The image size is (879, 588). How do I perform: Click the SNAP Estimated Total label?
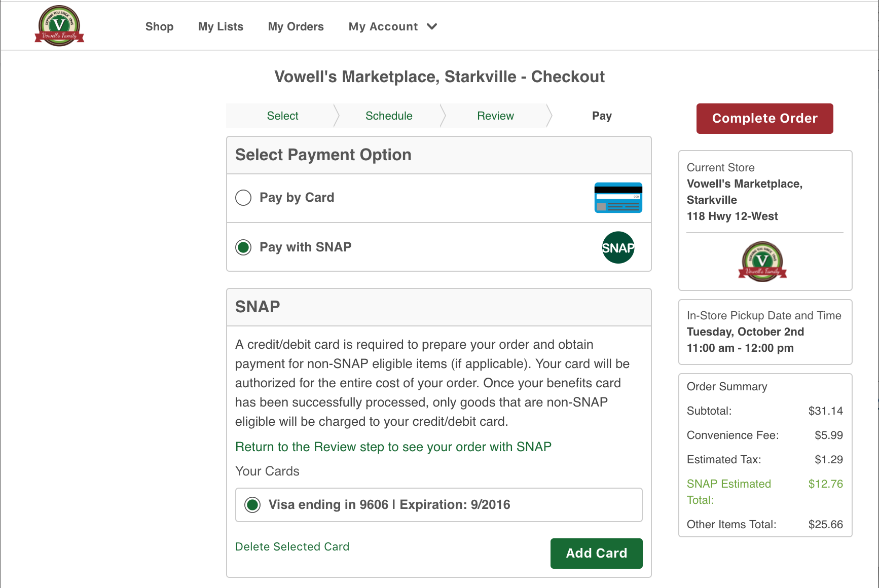(x=728, y=492)
